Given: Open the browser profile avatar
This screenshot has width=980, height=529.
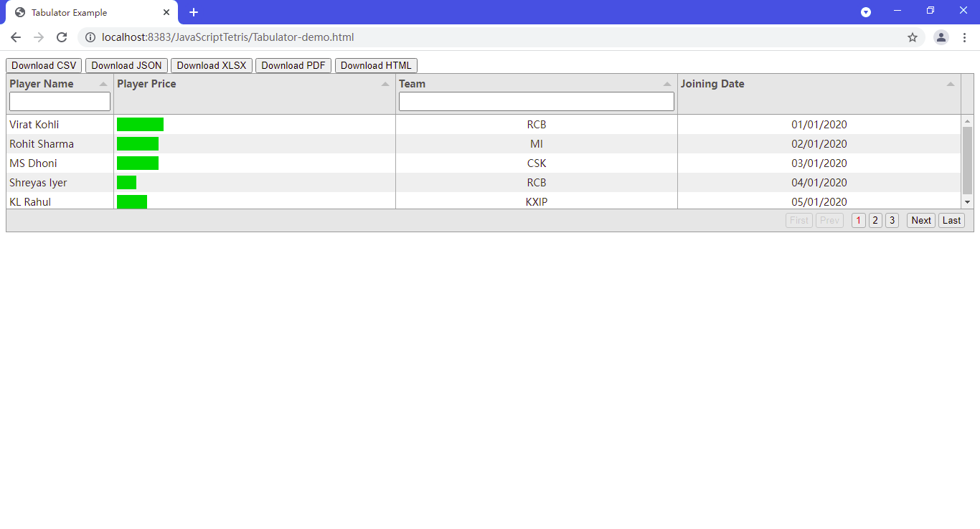Looking at the screenshot, I should (x=941, y=37).
